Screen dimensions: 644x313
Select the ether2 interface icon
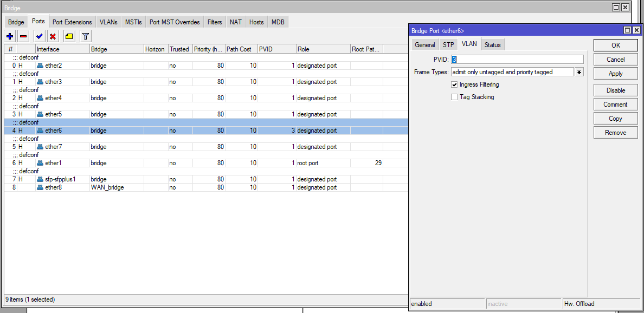pyautogui.click(x=40, y=66)
